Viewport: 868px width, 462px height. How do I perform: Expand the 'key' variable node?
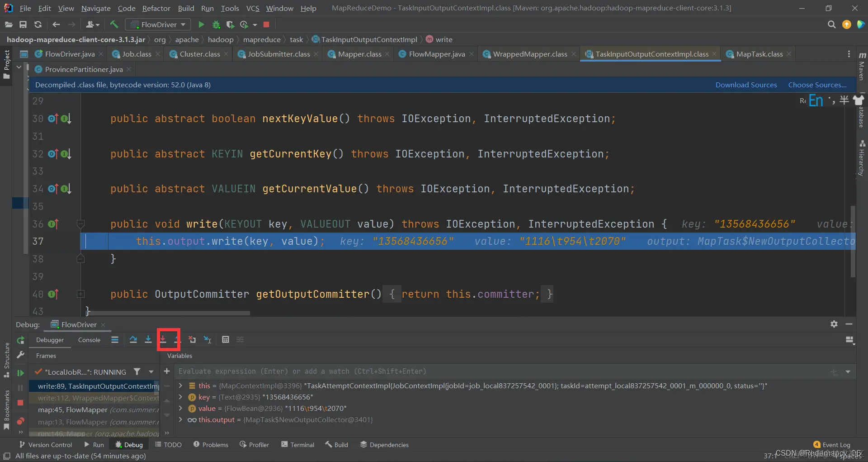[180, 397]
